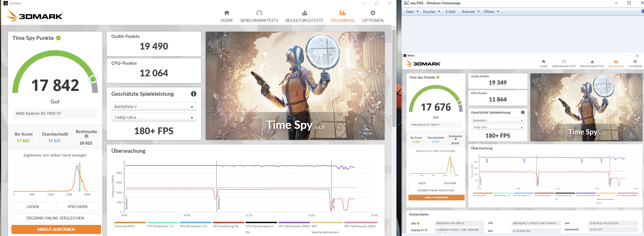Click pink GPU Taktfrequenz legend color bar
The height and width of the screenshot is (236, 644).
click(361, 222)
